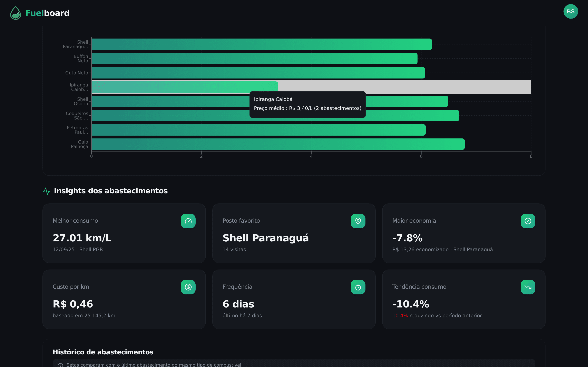Click the Histórico de abastecimentos heading
Viewport: 588px width, 367px height.
point(103,352)
